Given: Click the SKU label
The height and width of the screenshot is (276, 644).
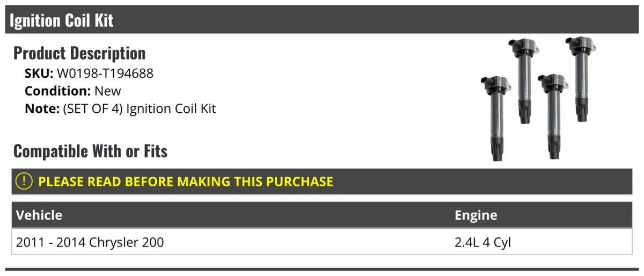Looking at the screenshot, I should tap(39, 74).
